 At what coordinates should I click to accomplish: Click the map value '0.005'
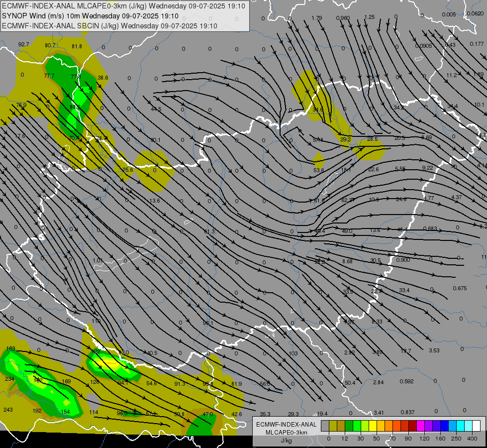449,14
